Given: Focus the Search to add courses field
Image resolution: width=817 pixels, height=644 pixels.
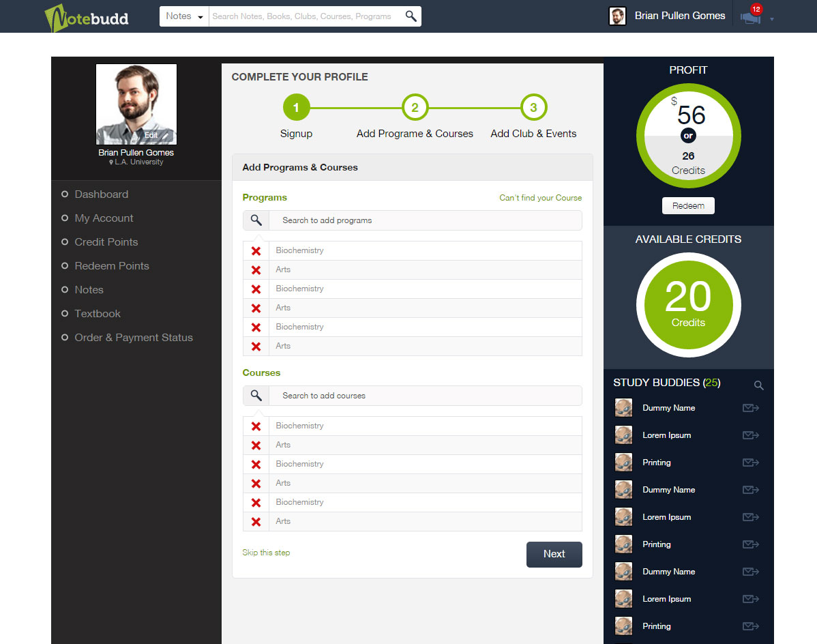Looking at the screenshot, I should tap(423, 396).
